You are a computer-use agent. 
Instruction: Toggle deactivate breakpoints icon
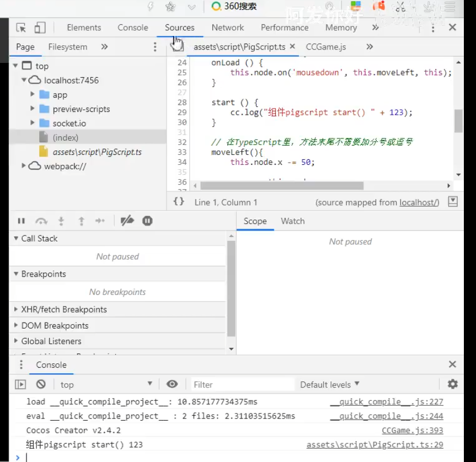(127, 221)
